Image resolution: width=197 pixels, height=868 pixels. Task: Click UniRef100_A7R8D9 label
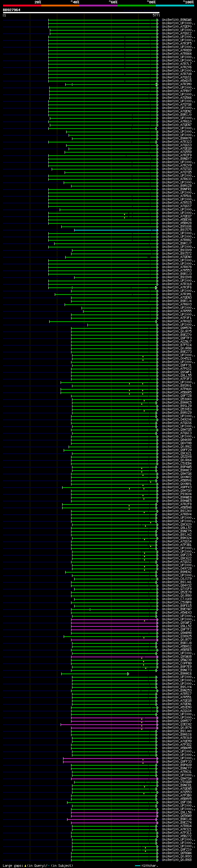point(177,50)
